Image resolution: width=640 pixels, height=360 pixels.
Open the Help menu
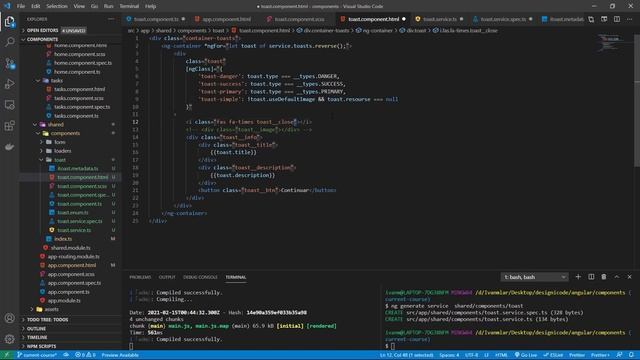151,6
